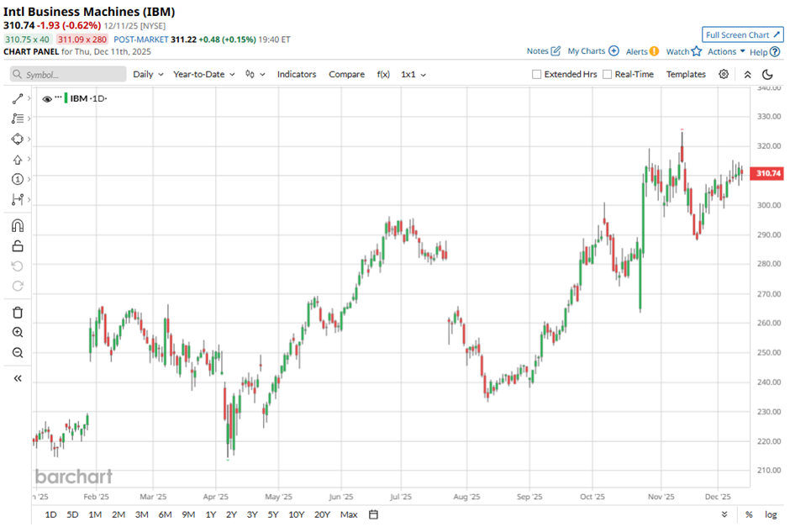The image size is (790, 532).
Task: Open the 1x1 layout dropdown
Action: point(413,74)
